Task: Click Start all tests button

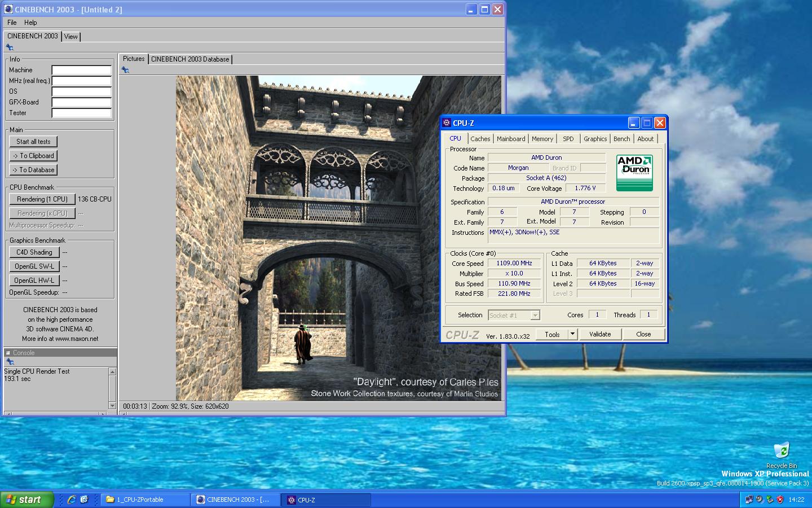Action: pos(33,142)
